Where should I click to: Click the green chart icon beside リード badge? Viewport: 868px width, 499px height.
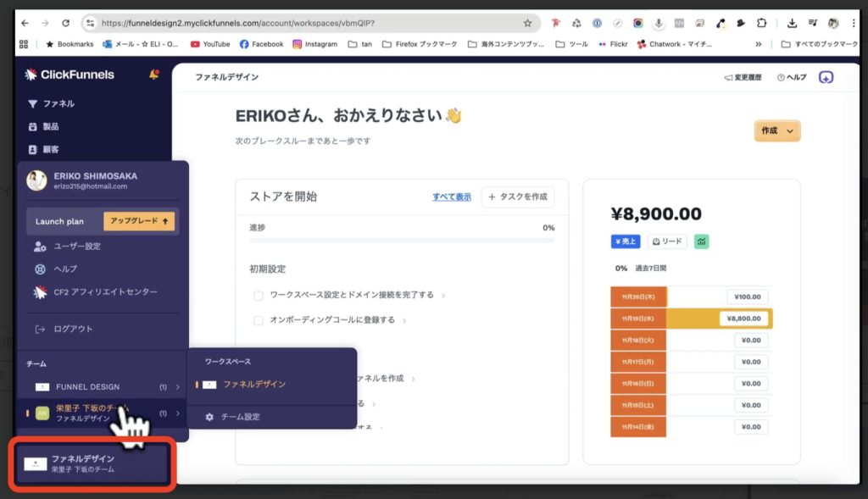700,242
